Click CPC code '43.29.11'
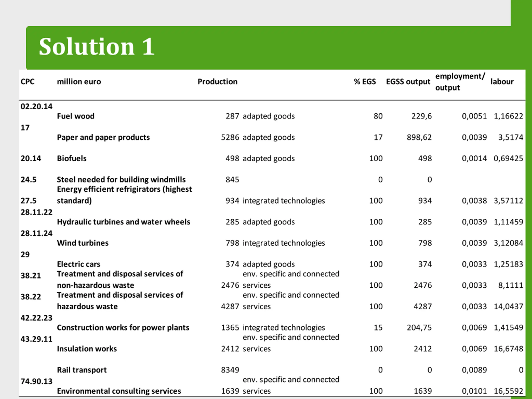Viewport: 532px width, 399px height. [x=36, y=339]
